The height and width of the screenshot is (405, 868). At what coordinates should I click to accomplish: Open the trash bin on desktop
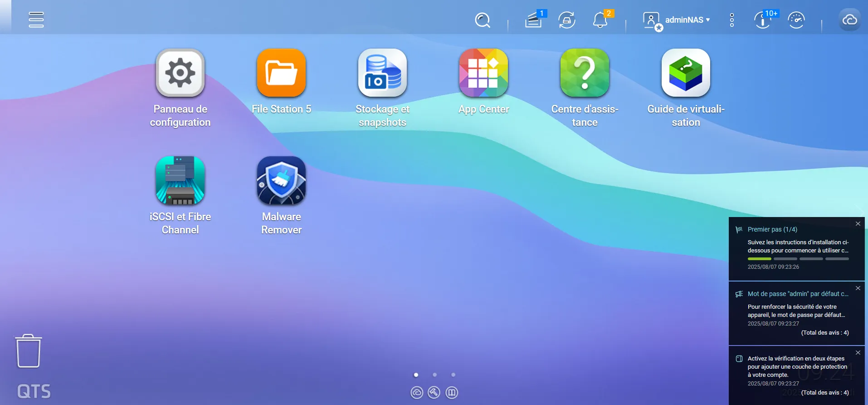coord(29,351)
